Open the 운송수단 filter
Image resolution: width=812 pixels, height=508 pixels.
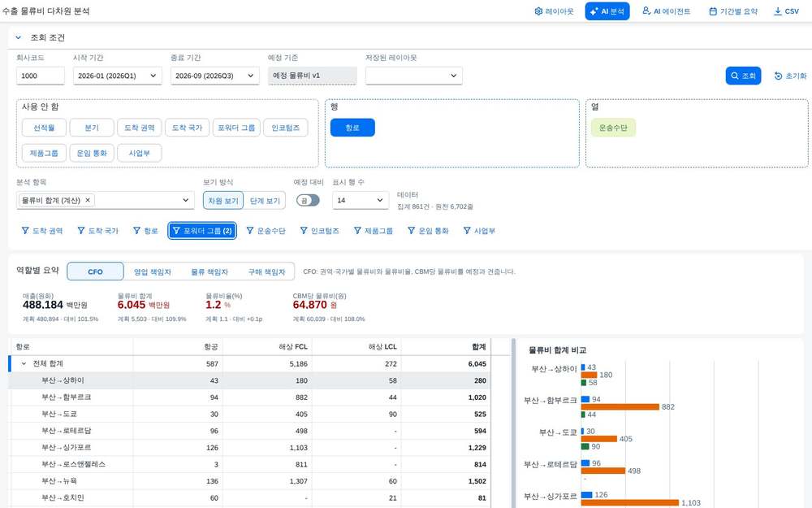[266, 231]
